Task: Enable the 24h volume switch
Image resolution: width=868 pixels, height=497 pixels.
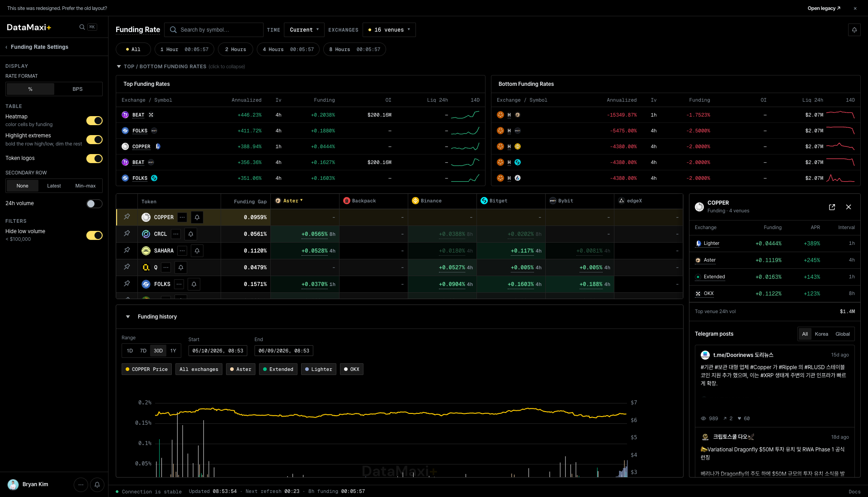Action: (x=94, y=204)
